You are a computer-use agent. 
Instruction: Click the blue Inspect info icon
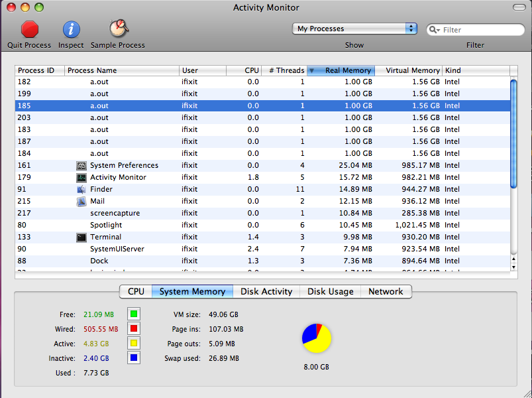[x=71, y=29]
